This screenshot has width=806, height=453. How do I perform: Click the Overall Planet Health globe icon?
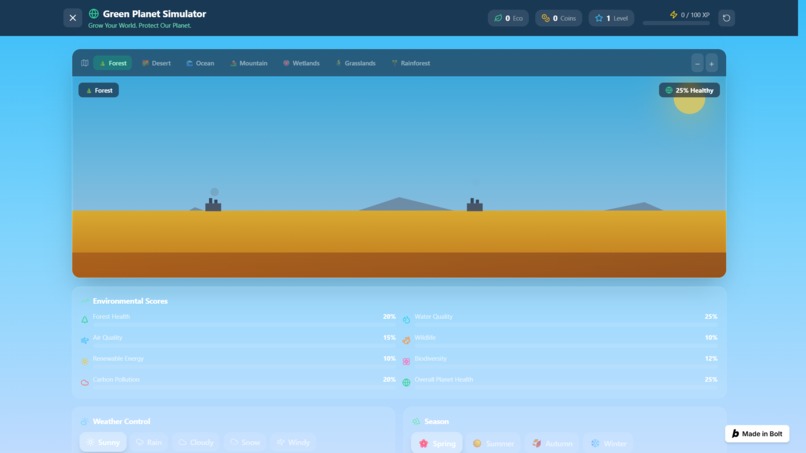coord(406,383)
